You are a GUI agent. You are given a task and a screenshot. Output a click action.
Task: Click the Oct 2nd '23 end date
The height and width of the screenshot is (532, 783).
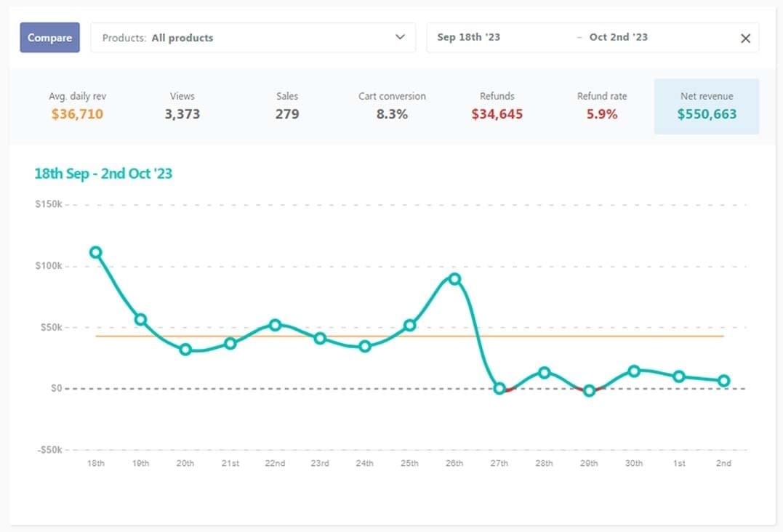[x=618, y=38]
